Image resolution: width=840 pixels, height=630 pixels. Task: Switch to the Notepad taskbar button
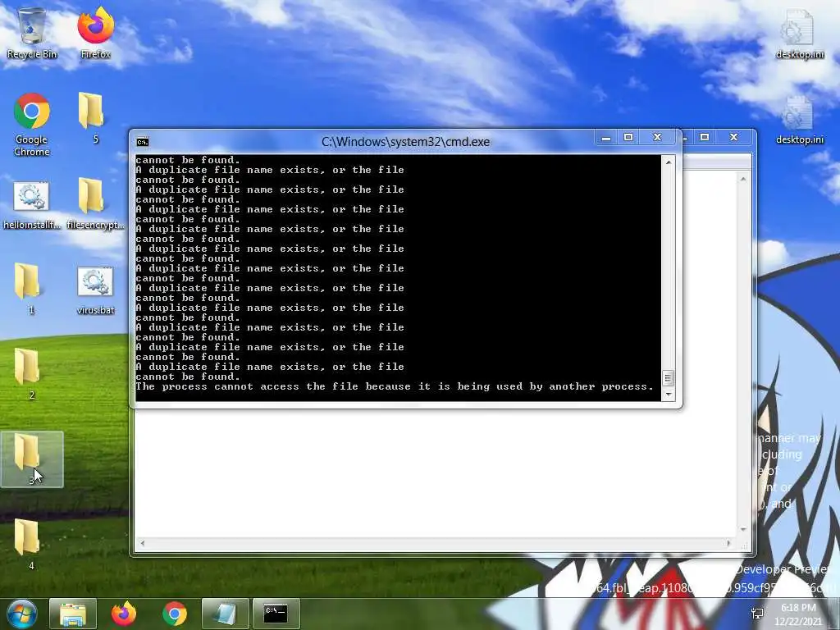click(225, 614)
